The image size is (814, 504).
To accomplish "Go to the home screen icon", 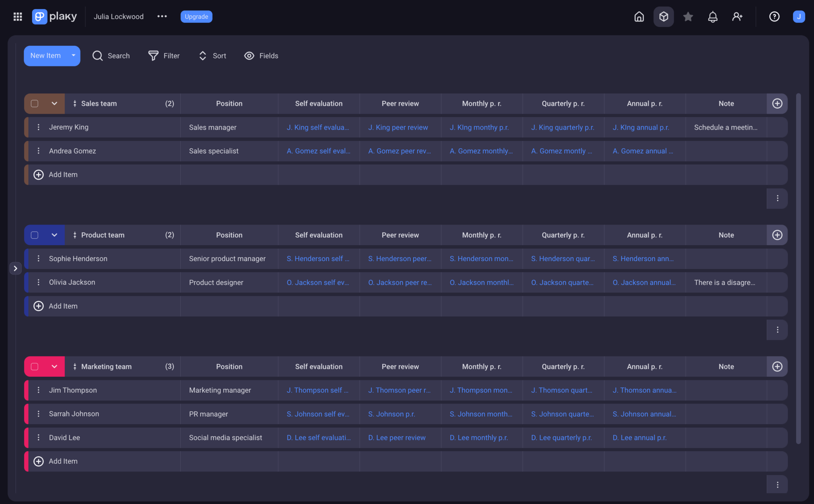I will point(639,17).
